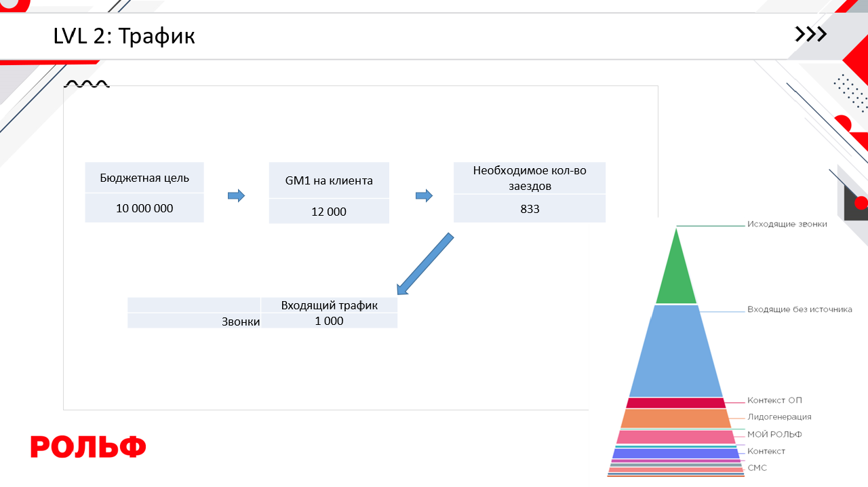Select the large light-blue pyramid segment
Screen dimensions: 868x487
coord(676,353)
